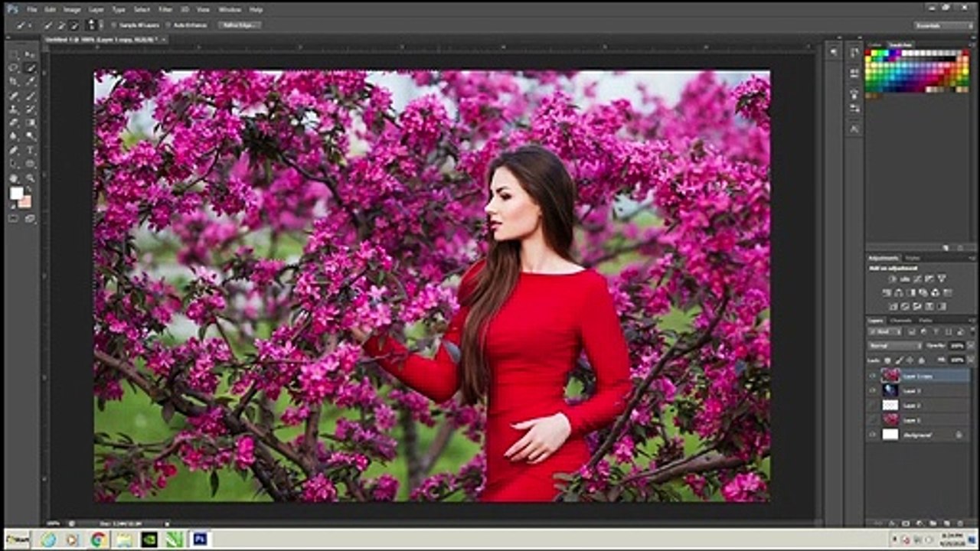The image size is (980, 551).
Task: Open Chrome from the taskbar
Action: click(x=98, y=540)
